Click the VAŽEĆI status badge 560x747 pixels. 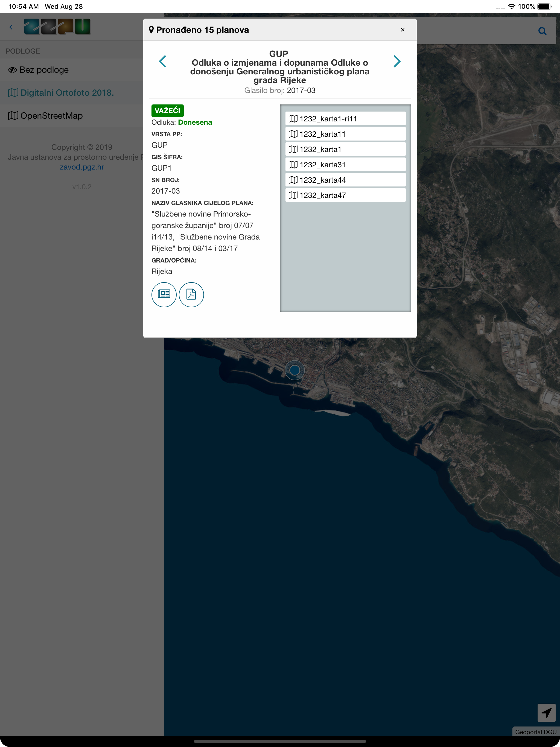(168, 111)
